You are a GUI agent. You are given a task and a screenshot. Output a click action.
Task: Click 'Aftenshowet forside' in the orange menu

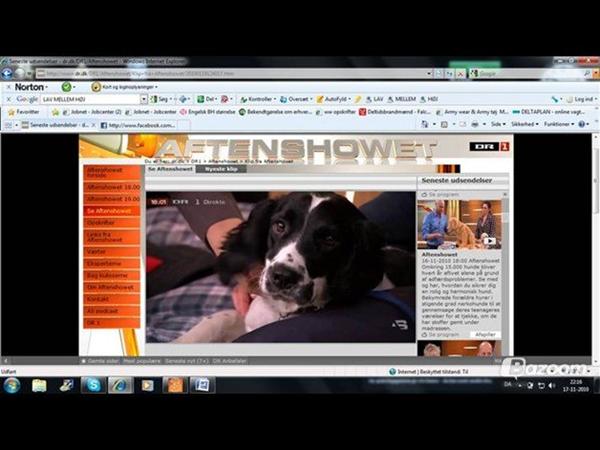(112, 173)
